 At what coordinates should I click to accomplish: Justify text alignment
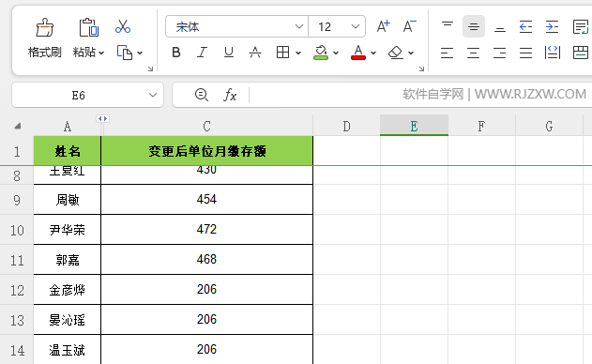[525, 53]
